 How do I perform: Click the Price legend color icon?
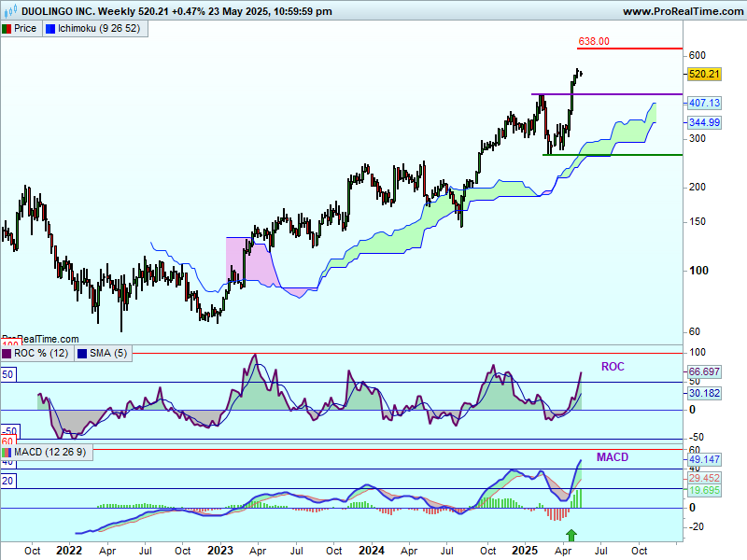click(x=7, y=29)
